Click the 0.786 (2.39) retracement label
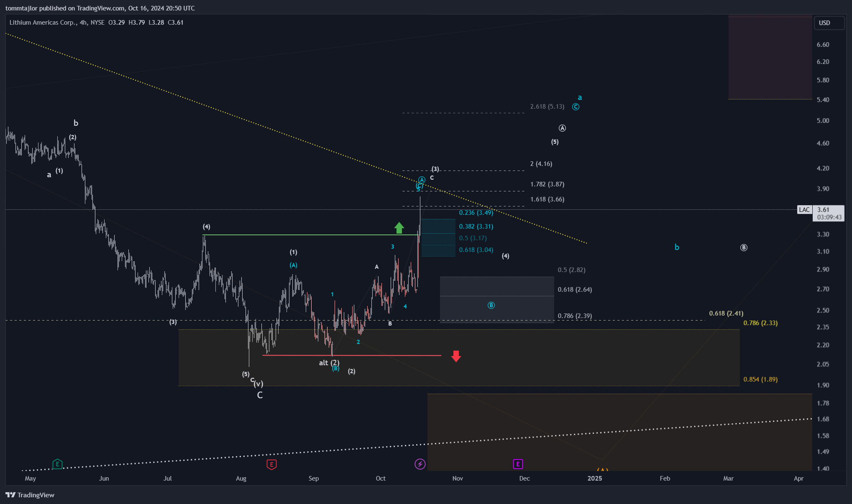This screenshot has width=852, height=504. [x=575, y=316]
